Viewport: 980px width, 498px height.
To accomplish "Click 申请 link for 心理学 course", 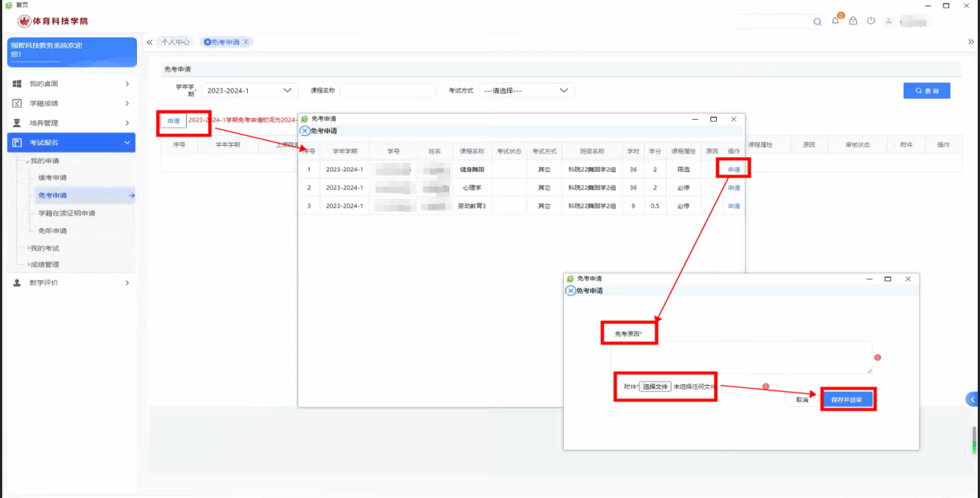I will (x=734, y=188).
